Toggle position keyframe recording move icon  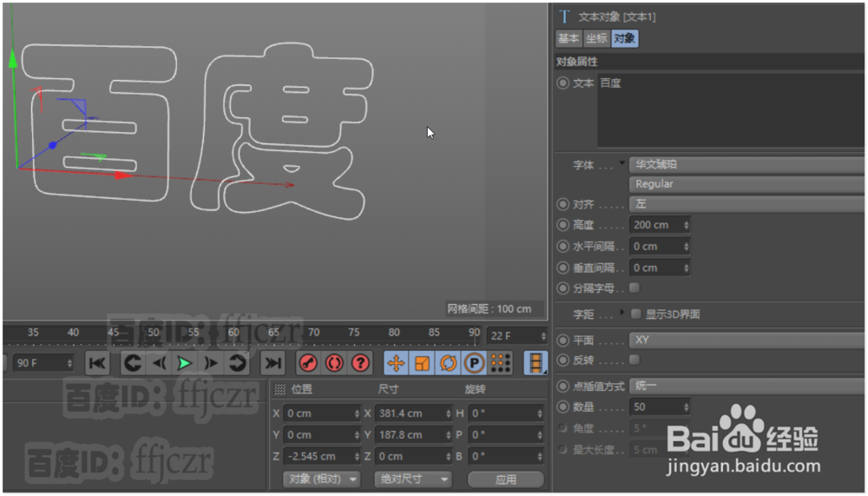coord(396,364)
